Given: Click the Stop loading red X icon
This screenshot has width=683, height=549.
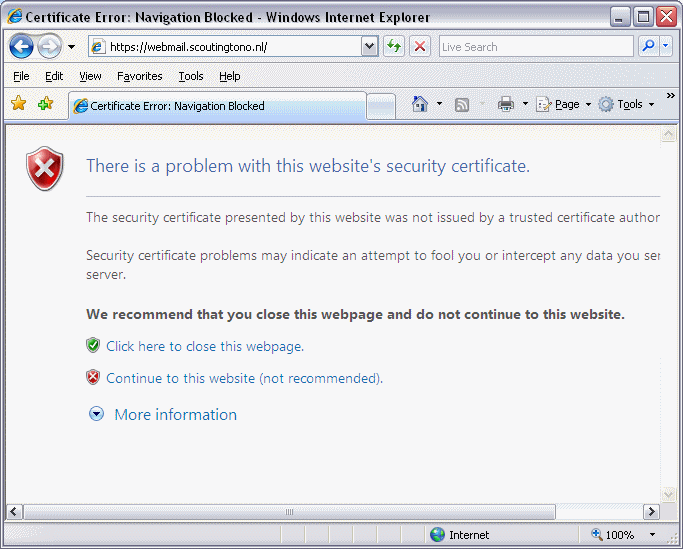Looking at the screenshot, I should pyautogui.click(x=420, y=46).
